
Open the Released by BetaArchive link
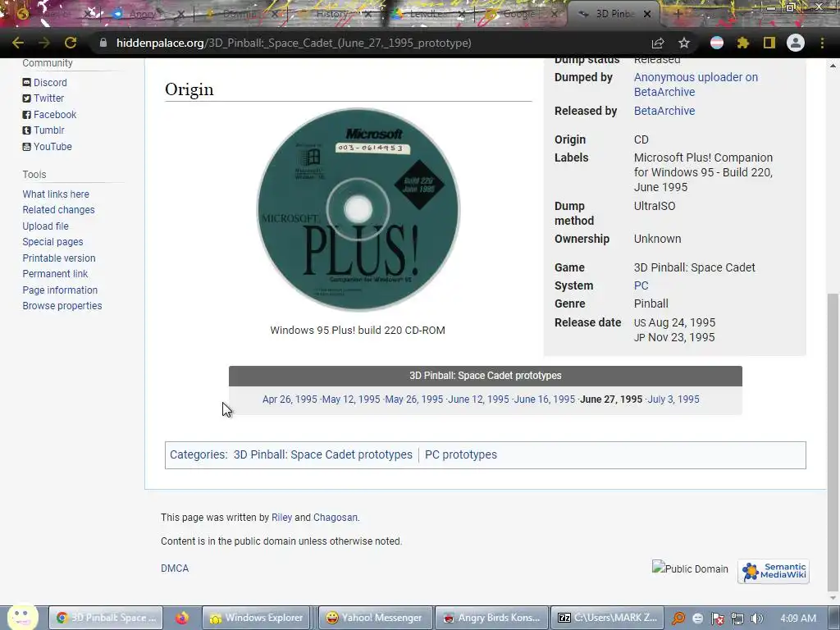tap(664, 111)
